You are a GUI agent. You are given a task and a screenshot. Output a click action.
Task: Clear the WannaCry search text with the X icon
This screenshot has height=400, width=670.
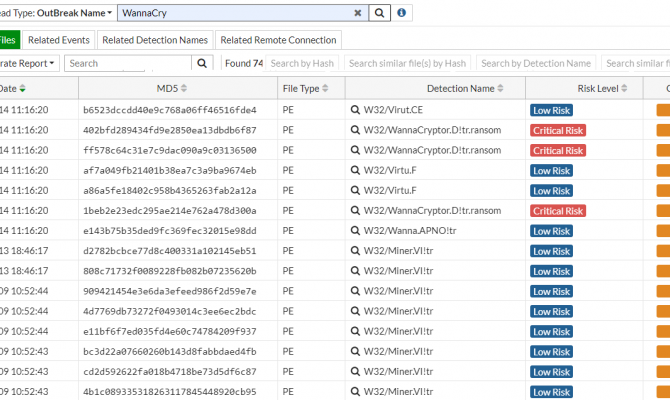click(x=358, y=13)
